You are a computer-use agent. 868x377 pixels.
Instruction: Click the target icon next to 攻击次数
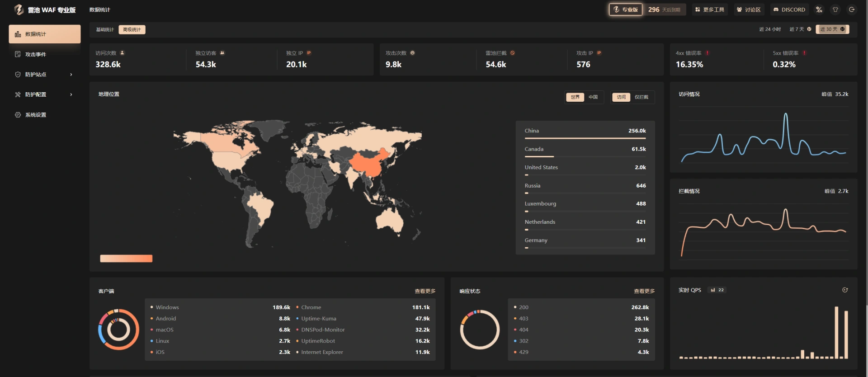click(x=412, y=53)
